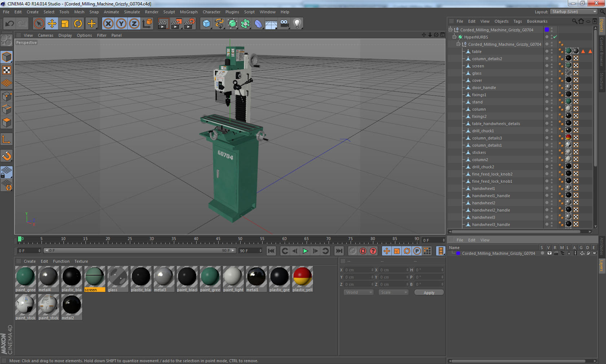The width and height of the screenshot is (606, 364).
Task: Click the Apply button
Action: pyautogui.click(x=429, y=293)
